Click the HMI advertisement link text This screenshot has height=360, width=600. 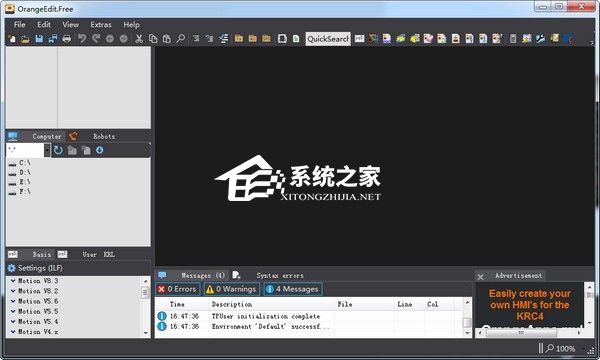530,305
